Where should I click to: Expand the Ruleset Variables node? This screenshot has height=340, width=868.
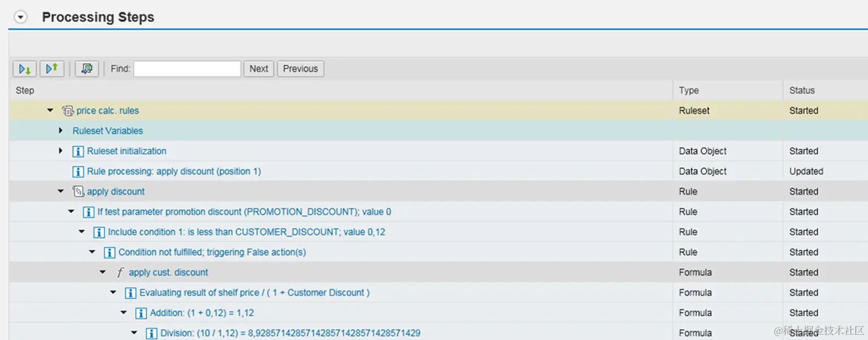point(61,131)
